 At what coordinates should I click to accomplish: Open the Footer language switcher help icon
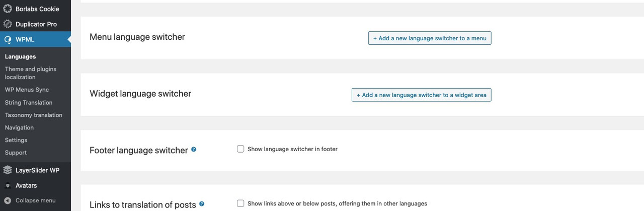tap(194, 150)
